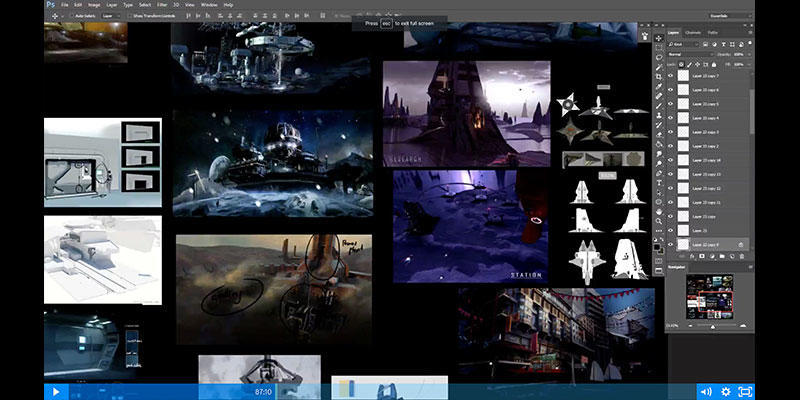Click the video volume speaker icon
This screenshot has width=800, height=400.
[705, 391]
